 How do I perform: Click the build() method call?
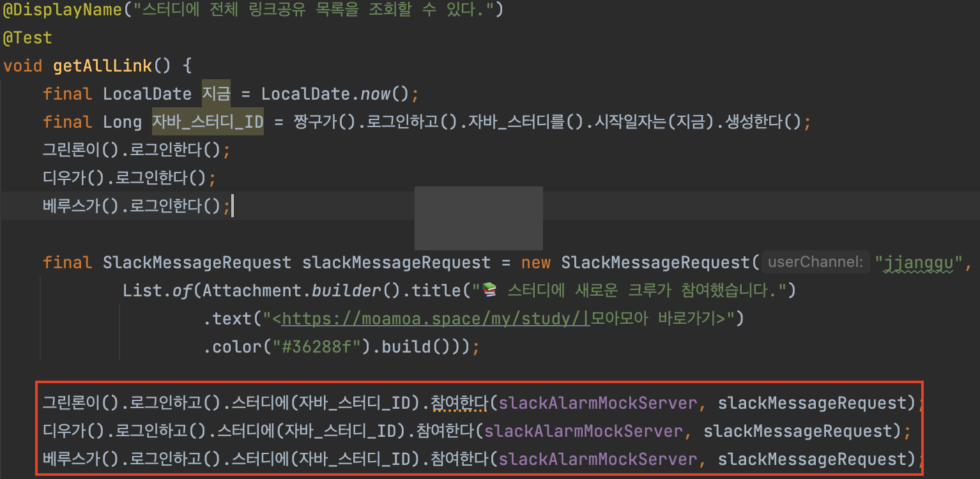(417, 347)
